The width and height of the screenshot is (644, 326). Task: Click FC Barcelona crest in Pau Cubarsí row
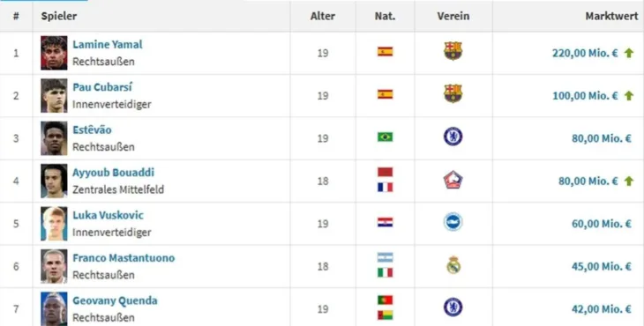click(x=453, y=94)
